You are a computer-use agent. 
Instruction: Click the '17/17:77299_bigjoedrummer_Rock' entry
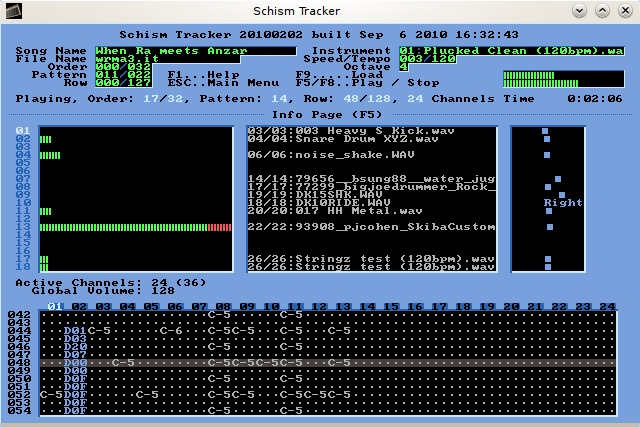coord(371,187)
